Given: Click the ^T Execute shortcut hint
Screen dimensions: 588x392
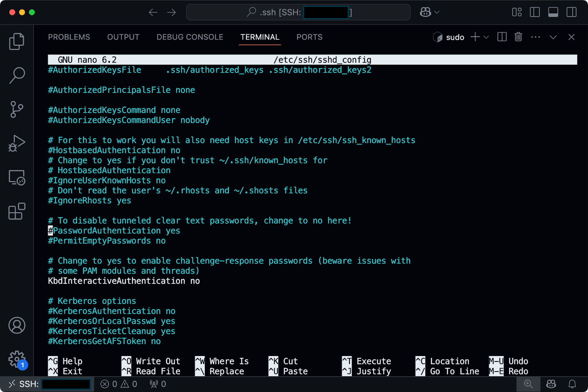Looking at the screenshot, I should pyautogui.click(x=366, y=361).
